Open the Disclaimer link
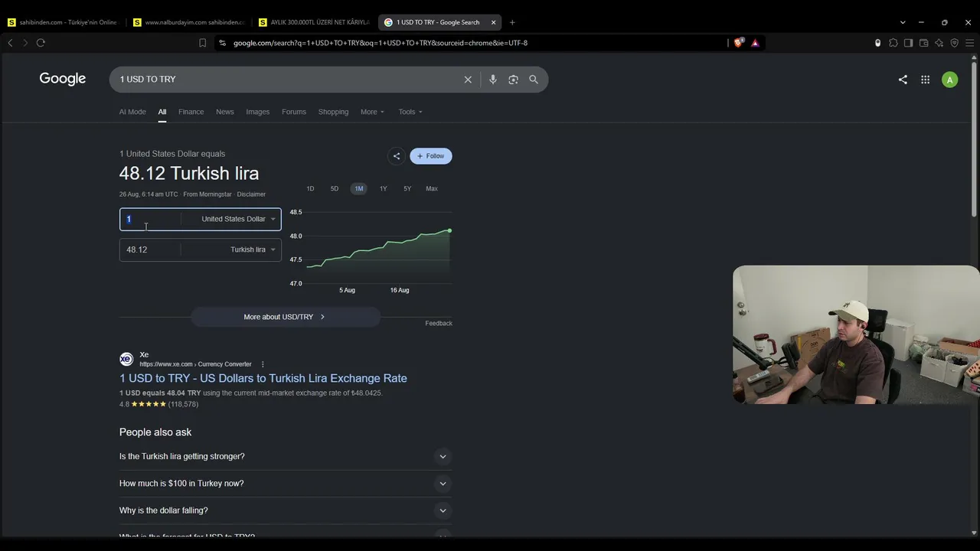980x551 pixels. tap(251, 194)
